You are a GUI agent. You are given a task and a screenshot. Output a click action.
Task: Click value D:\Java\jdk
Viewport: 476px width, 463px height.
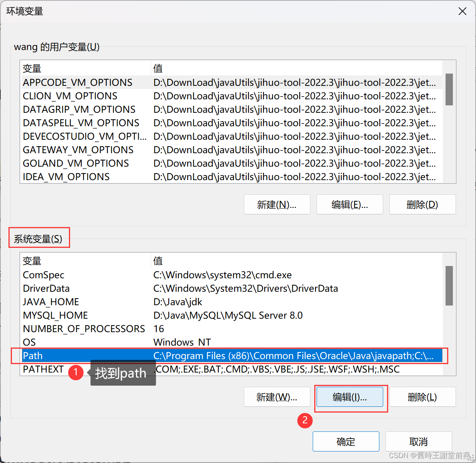(178, 302)
